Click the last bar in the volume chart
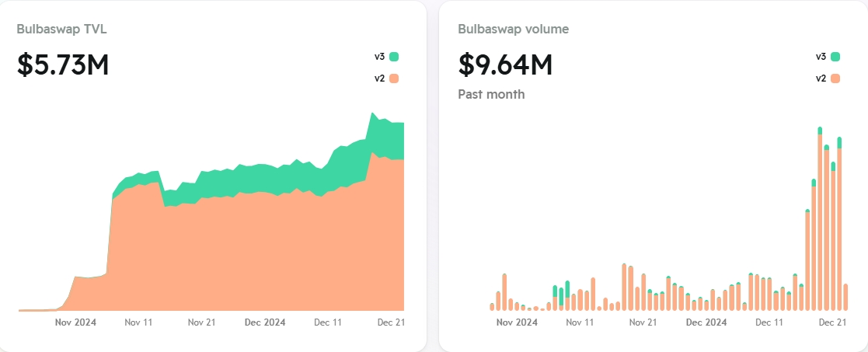The image size is (868, 352). point(845,297)
